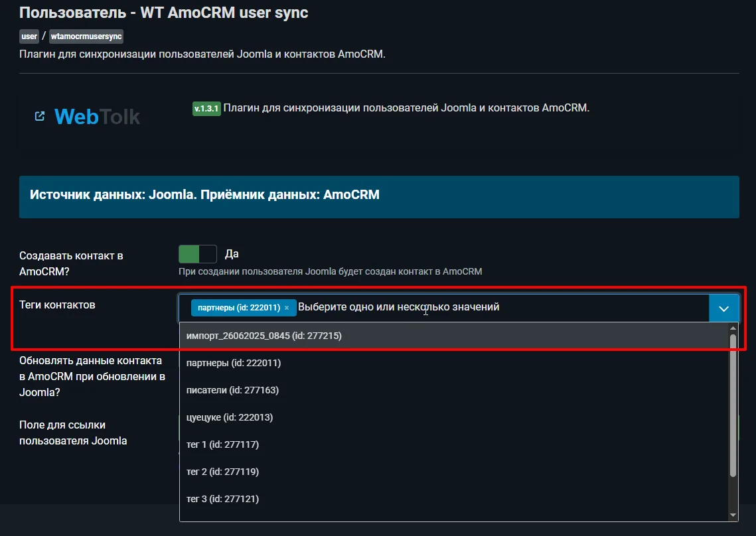756x536 pixels.
Task: Remove the «партнеры (id: 222011)» tag chip
Action: click(x=286, y=308)
